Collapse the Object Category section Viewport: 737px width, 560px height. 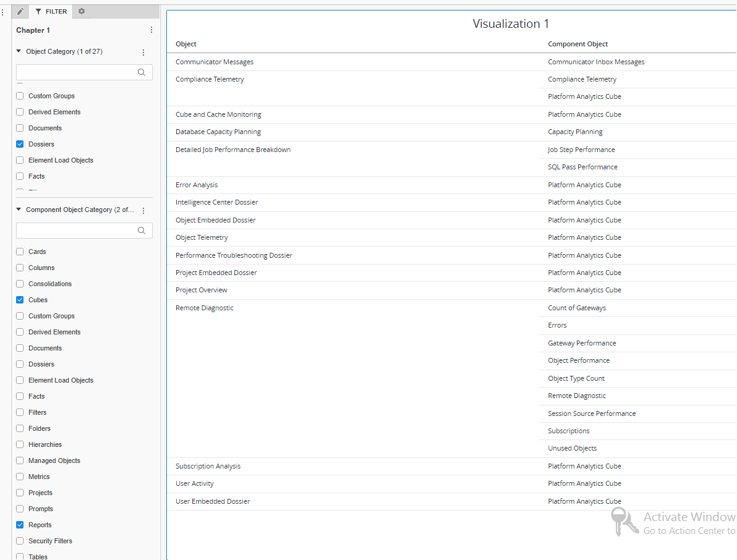coord(18,52)
